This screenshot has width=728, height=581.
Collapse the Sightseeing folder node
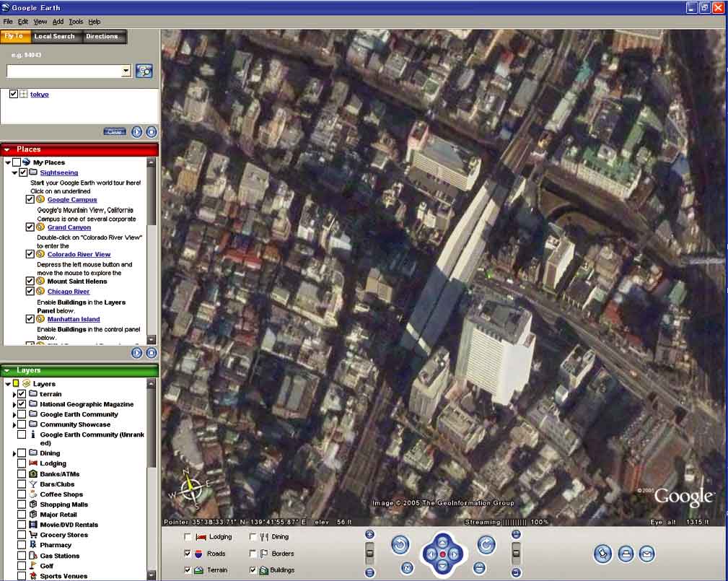pyautogui.click(x=14, y=172)
